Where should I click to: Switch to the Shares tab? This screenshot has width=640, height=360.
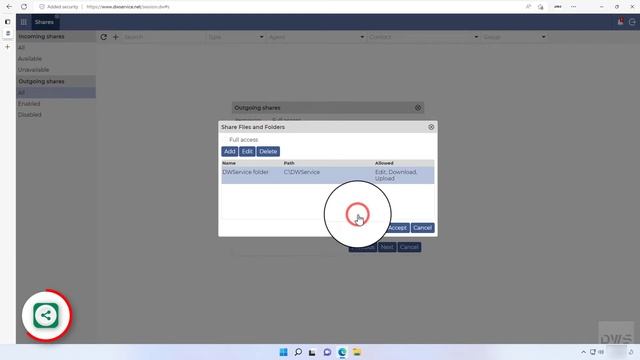[x=44, y=22]
